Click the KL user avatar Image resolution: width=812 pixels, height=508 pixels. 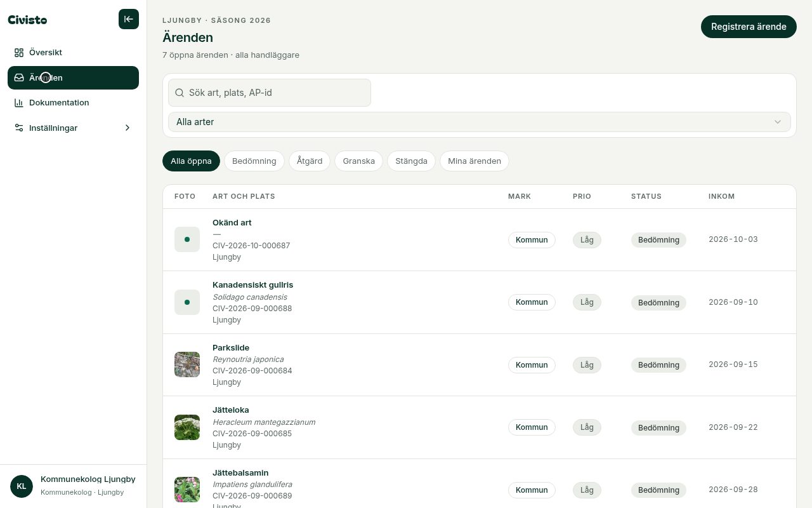click(x=22, y=486)
